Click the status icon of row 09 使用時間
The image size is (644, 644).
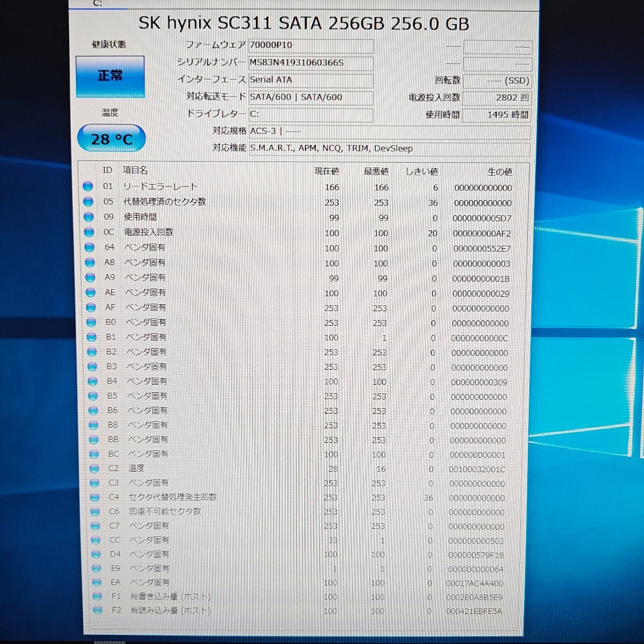pos(89,217)
